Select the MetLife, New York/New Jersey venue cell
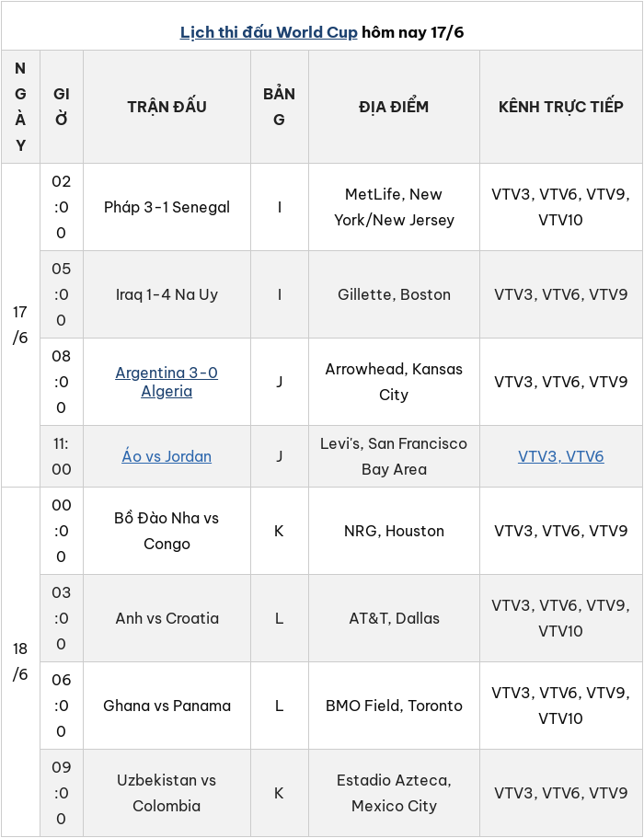The width and height of the screenshot is (644, 838). point(394,207)
